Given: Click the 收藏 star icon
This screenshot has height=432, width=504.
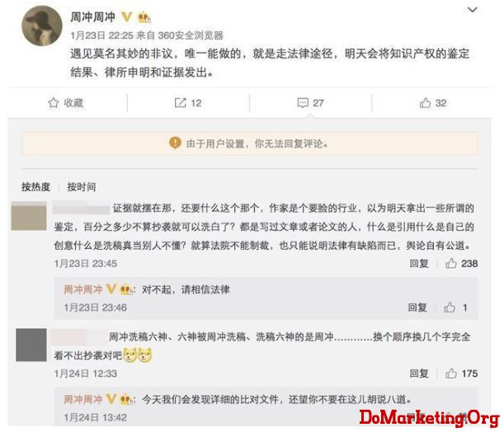Looking at the screenshot, I should (54, 103).
